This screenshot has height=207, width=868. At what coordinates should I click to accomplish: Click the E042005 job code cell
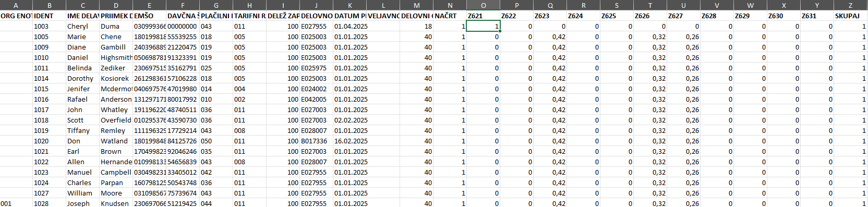click(x=316, y=99)
